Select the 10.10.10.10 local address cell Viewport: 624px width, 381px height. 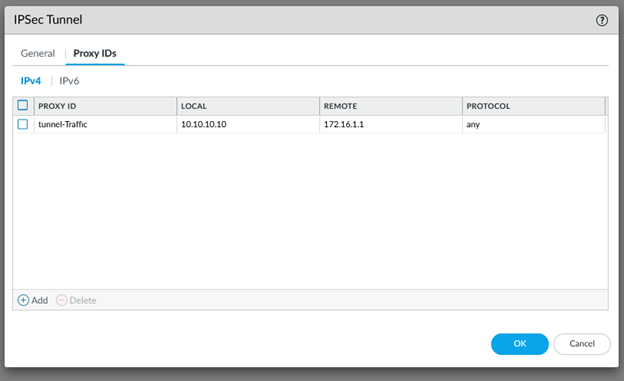pos(248,124)
